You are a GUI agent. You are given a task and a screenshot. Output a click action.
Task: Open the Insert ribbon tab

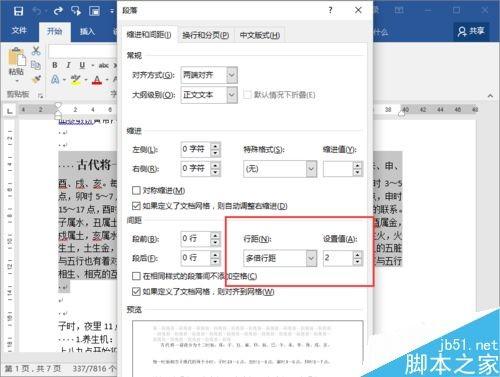[x=87, y=31]
